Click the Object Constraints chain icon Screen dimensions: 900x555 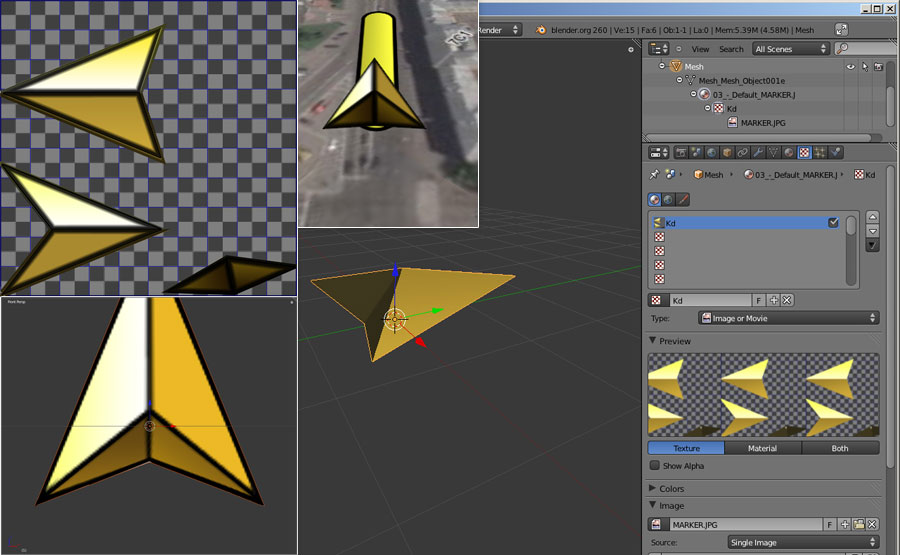click(743, 153)
